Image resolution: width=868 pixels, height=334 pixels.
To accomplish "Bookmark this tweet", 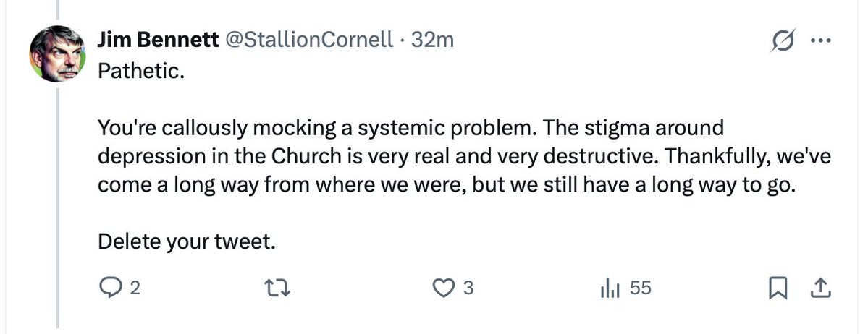I will [x=778, y=289].
